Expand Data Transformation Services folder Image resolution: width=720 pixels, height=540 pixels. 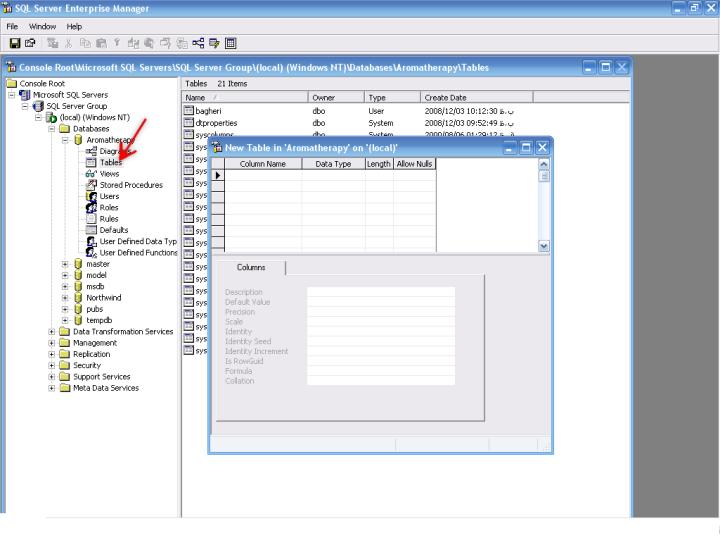[x=52, y=332]
